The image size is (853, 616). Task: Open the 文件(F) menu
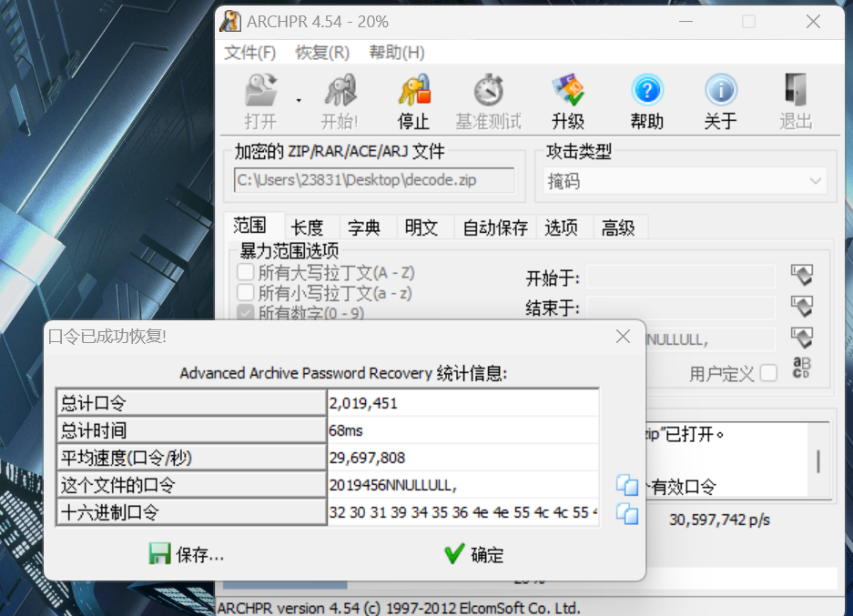tap(250, 52)
